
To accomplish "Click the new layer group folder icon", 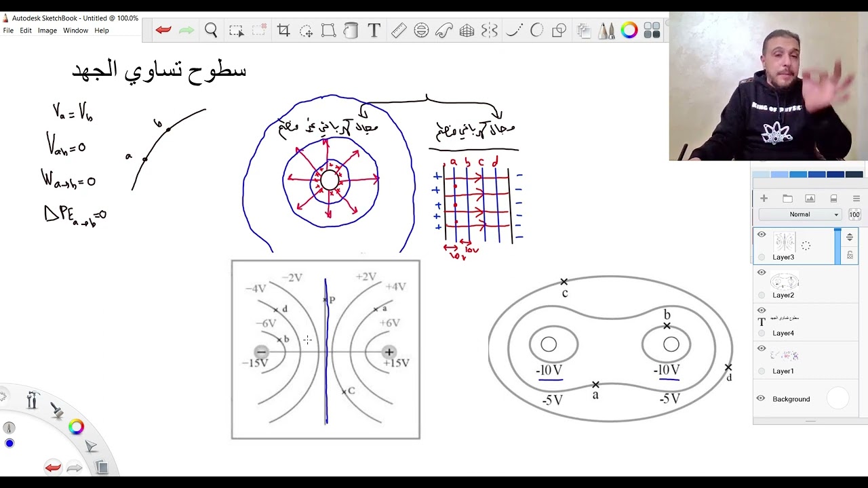I will pos(787,199).
